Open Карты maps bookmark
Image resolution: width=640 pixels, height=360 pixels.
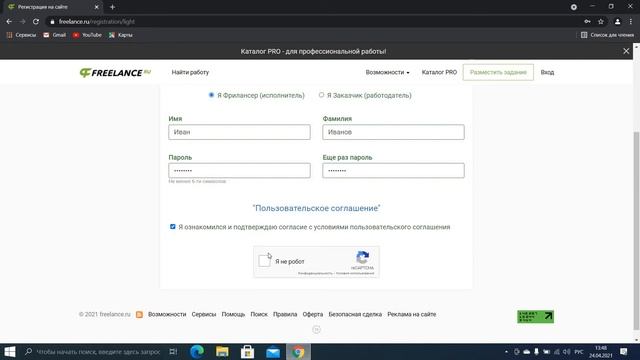tap(121, 35)
